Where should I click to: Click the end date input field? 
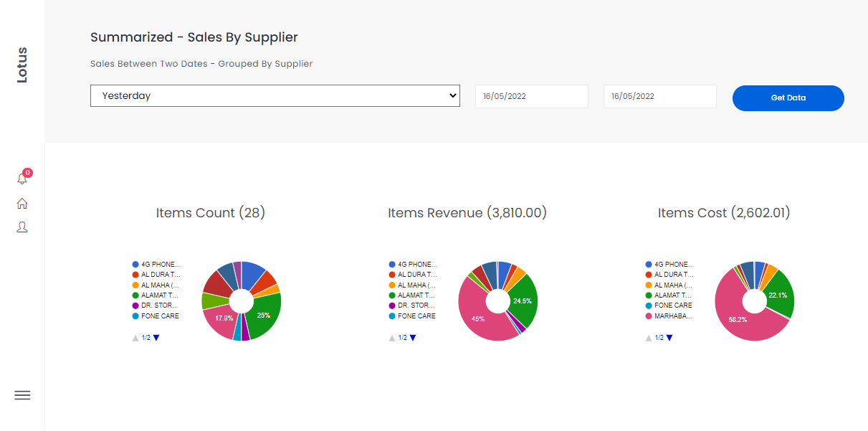pos(660,96)
